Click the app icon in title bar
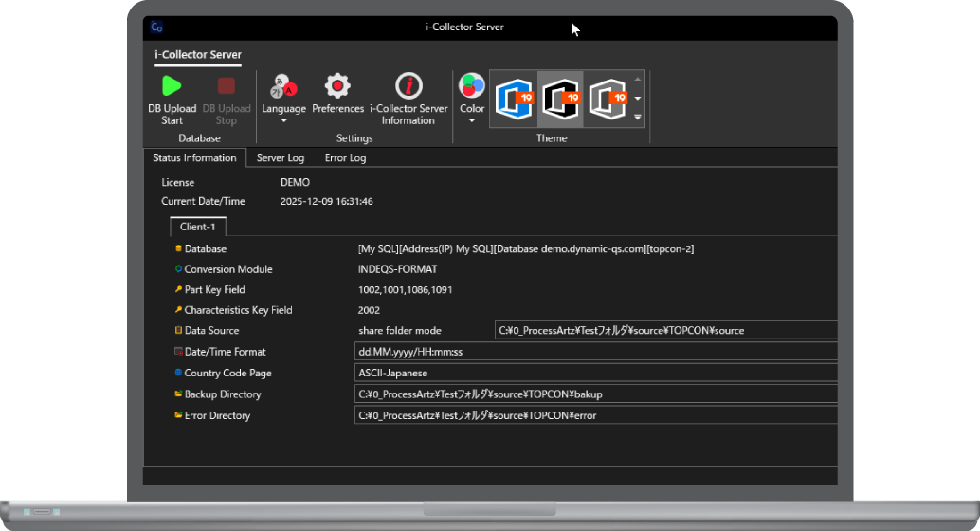The height and width of the screenshot is (531, 980). tap(157, 27)
